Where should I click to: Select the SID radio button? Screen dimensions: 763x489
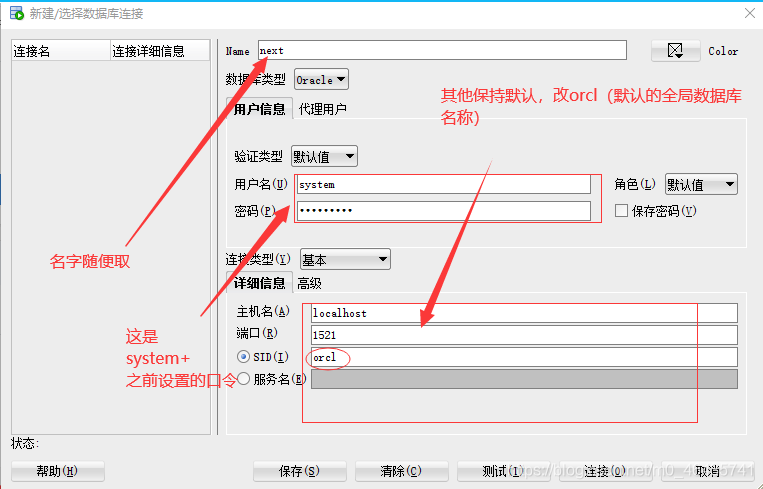coord(243,357)
